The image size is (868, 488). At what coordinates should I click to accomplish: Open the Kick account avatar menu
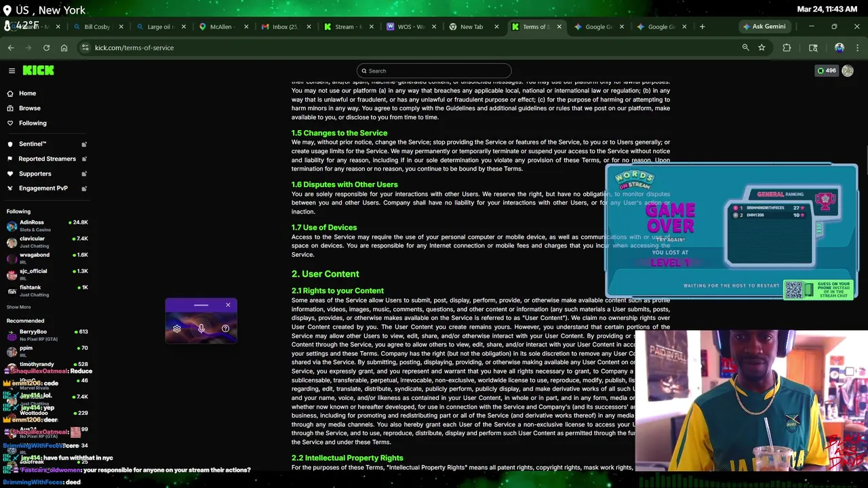(x=848, y=70)
